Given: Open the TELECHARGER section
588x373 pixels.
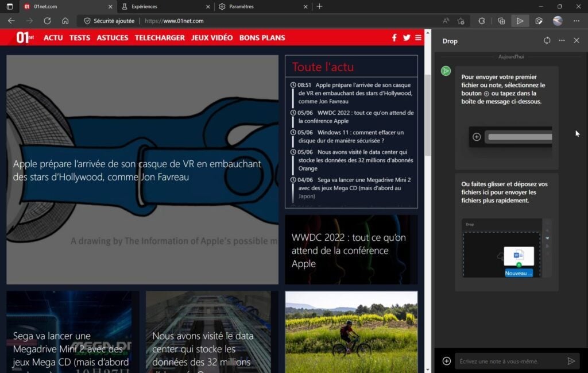Looking at the screenshot, I should tap(160, 38).
